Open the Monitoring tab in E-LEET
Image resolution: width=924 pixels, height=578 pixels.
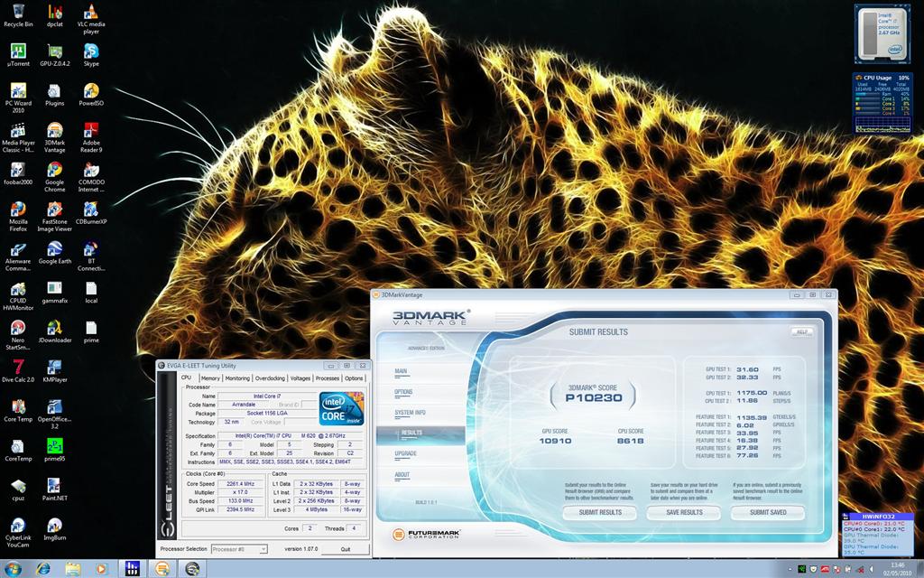(x=237, y=378)
